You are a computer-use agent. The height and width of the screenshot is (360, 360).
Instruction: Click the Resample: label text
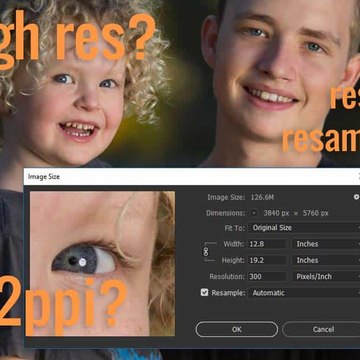228,293
